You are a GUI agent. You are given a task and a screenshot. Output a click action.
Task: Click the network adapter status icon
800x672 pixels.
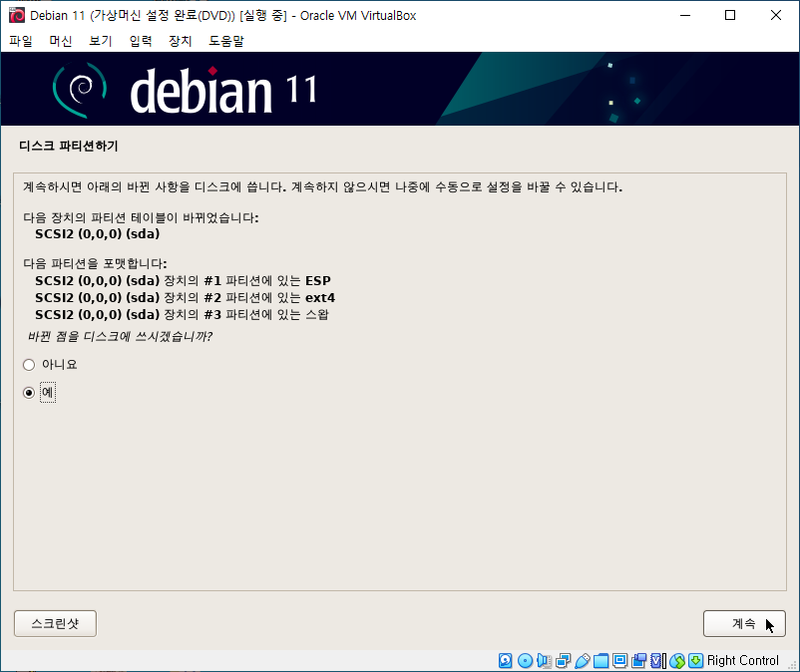click(x=563, y=660)
